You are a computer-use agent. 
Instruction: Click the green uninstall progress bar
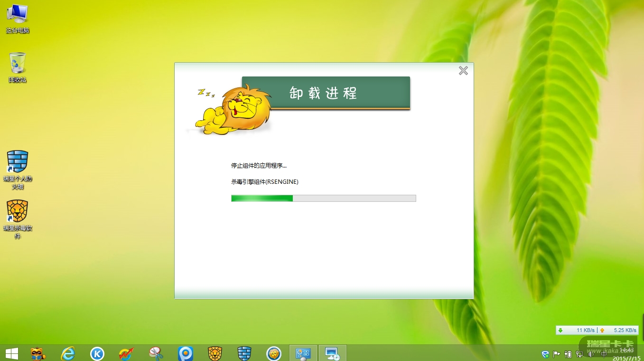pos(323,198)
